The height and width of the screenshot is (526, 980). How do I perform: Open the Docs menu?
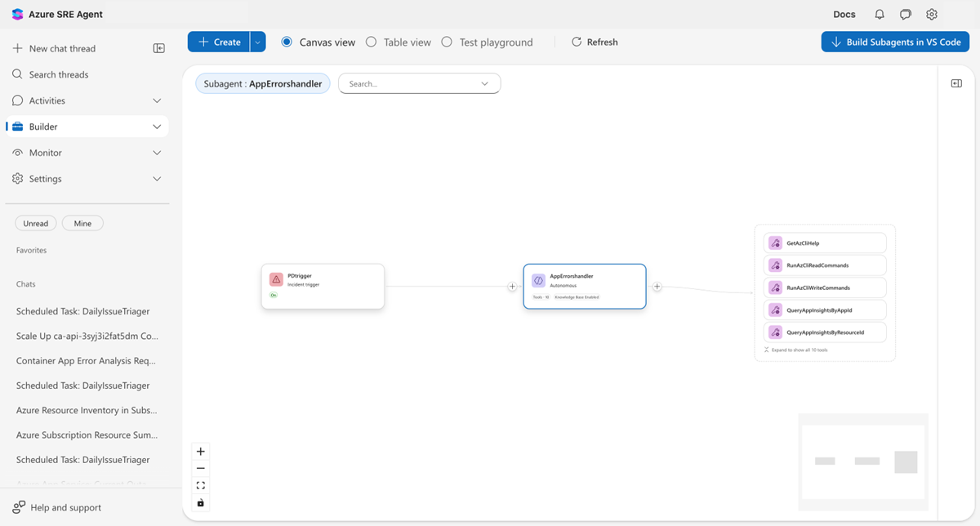click(844, 14)
